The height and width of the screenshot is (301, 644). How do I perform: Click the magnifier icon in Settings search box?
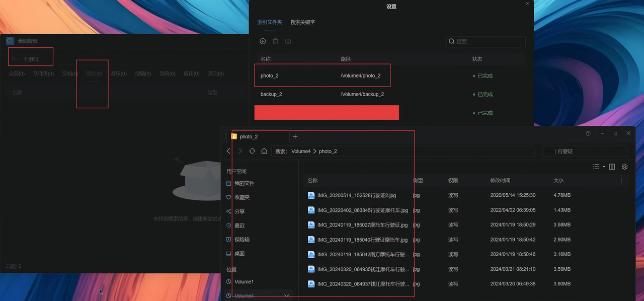click(452, 41)
